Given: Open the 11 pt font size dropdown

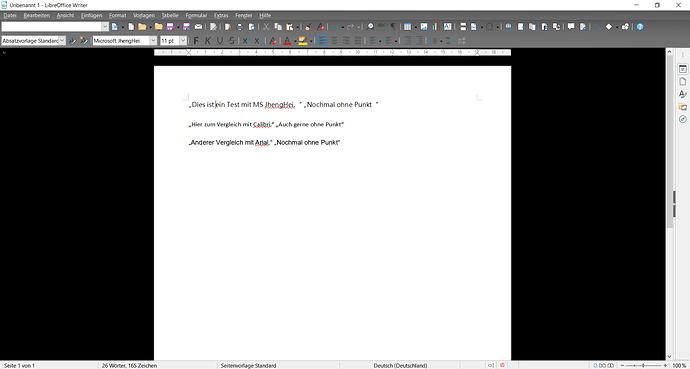Looking at the screenshot, I should [x=183, y=41].
